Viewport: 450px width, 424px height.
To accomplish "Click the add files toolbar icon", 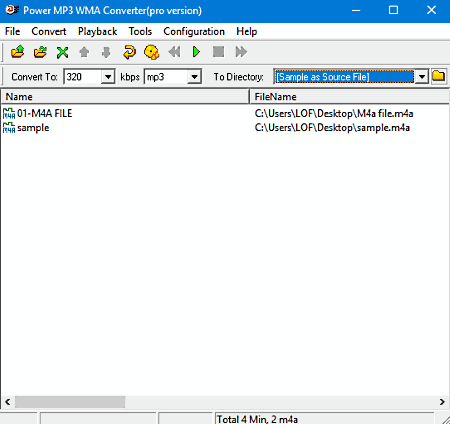I will [17, 52].
